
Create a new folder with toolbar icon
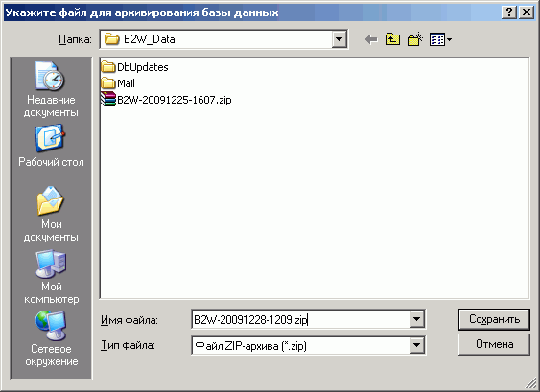click(415, 39)
